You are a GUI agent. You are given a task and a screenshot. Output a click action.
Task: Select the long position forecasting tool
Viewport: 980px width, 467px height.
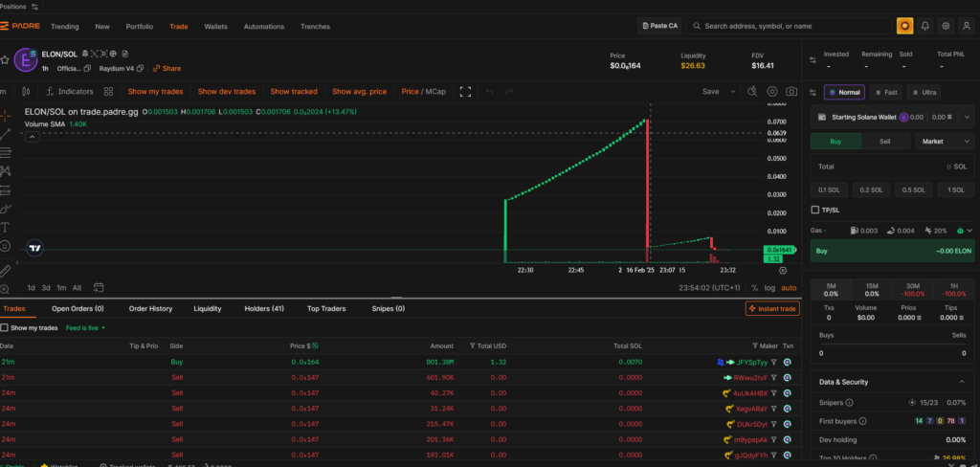(5, 190)
